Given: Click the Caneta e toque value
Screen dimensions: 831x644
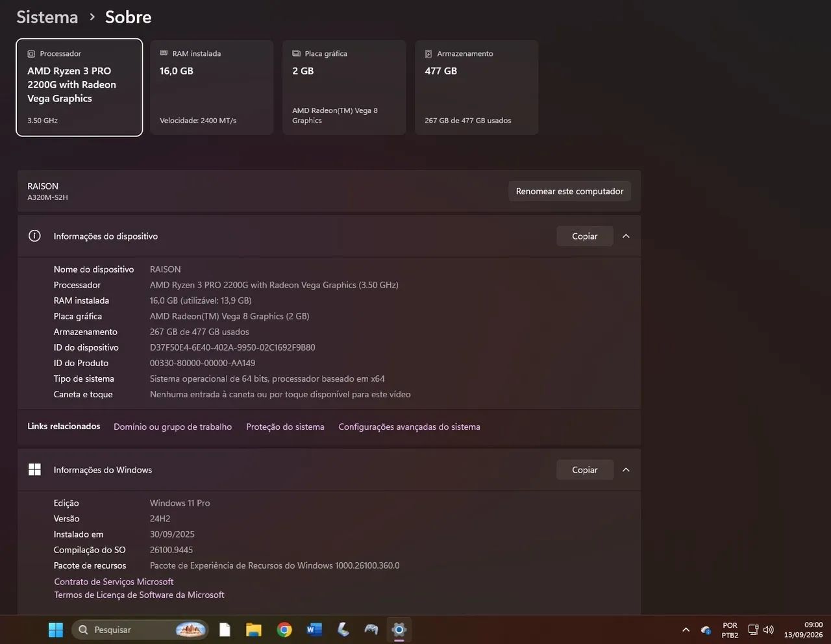Looking at the screenshot, I should pos(280,394).
